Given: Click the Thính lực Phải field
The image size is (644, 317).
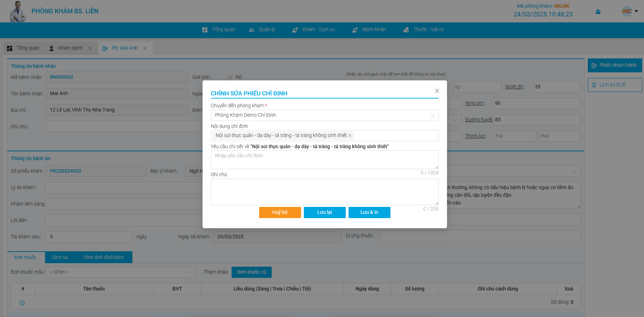Looking at the screenshot, I should click(x=559, y=136).
